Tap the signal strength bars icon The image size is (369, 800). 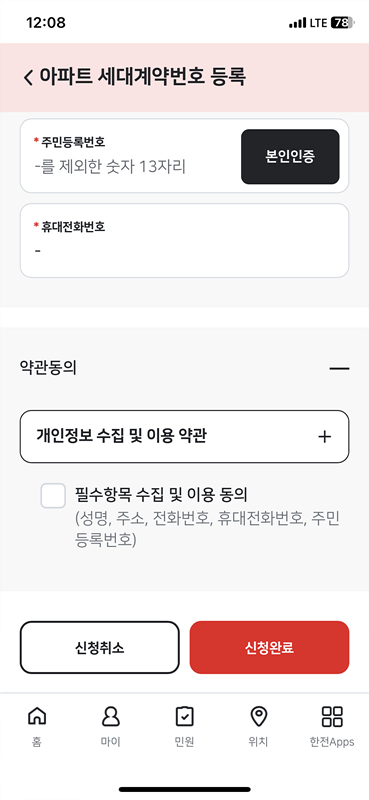click(x=297, y=23)
